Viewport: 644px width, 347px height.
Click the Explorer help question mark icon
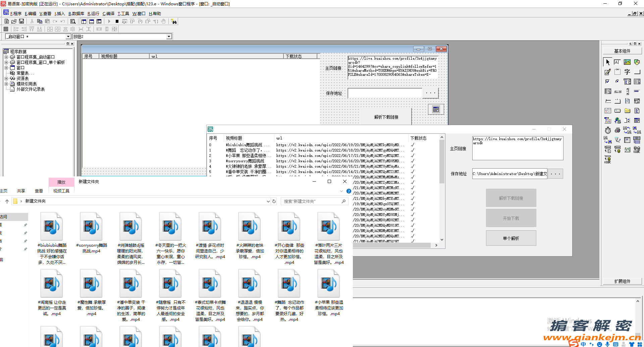click(349, 191)
